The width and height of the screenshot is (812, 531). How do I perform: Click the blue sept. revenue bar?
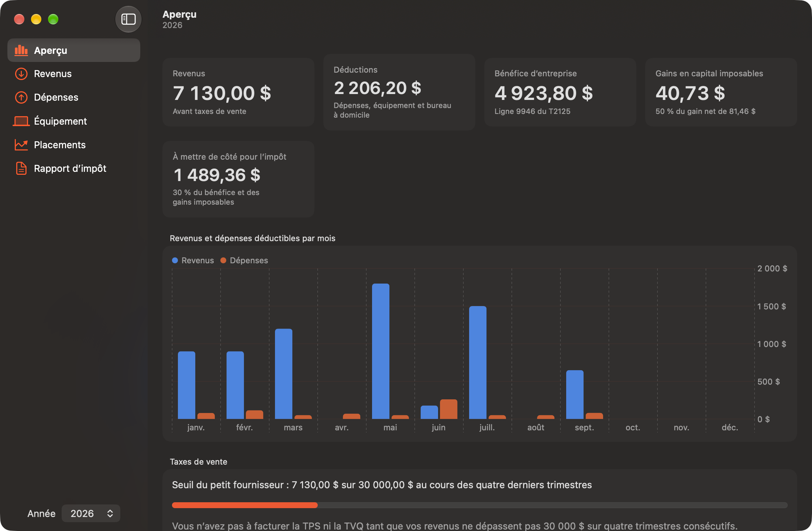point(575,395)
